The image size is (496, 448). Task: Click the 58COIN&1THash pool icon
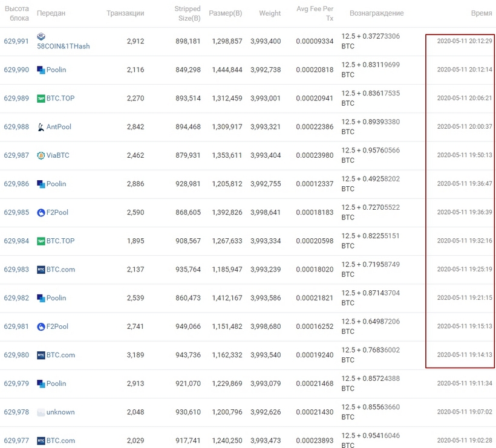coord(41,36)
